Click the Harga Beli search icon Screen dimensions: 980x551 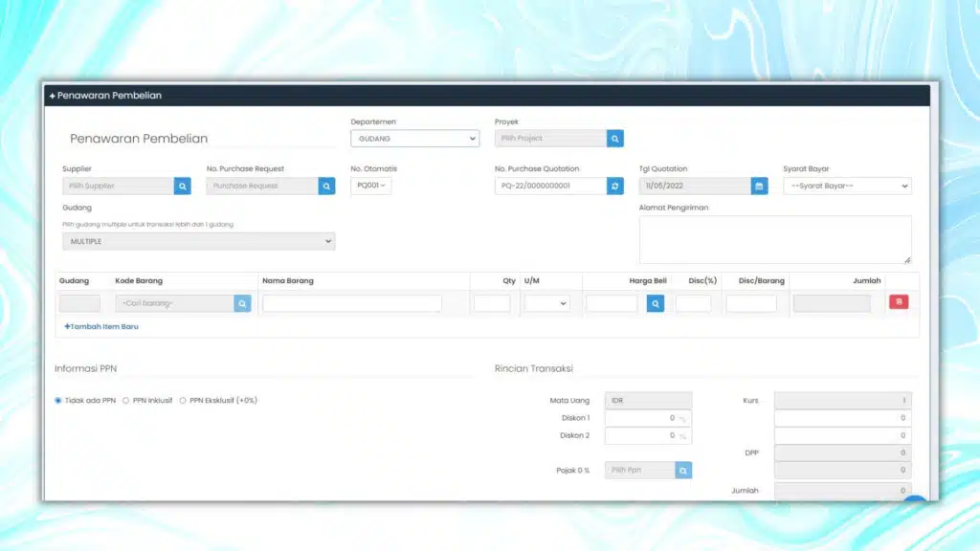point(656,303)
